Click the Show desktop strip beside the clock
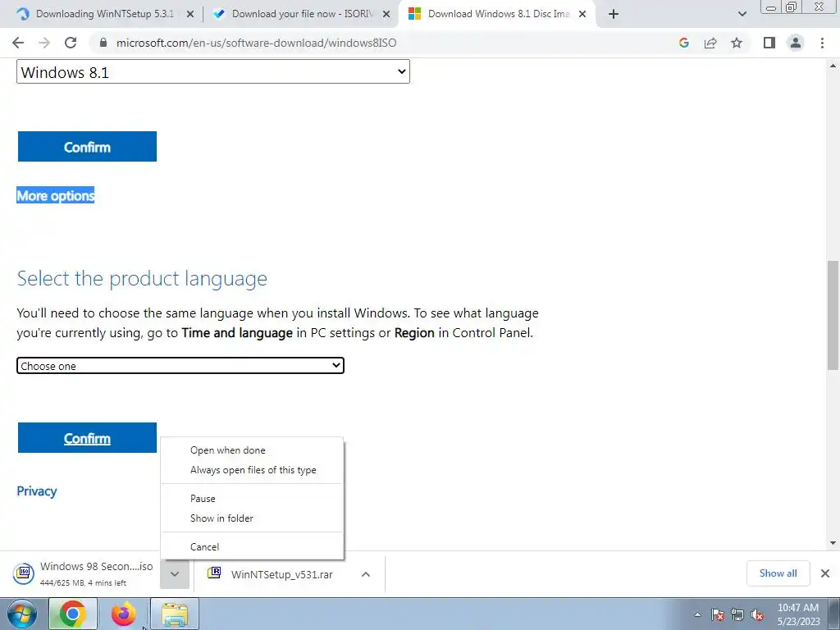Image resolution: width=840 pixels, height=630 pixels. (x=834, y=614)
